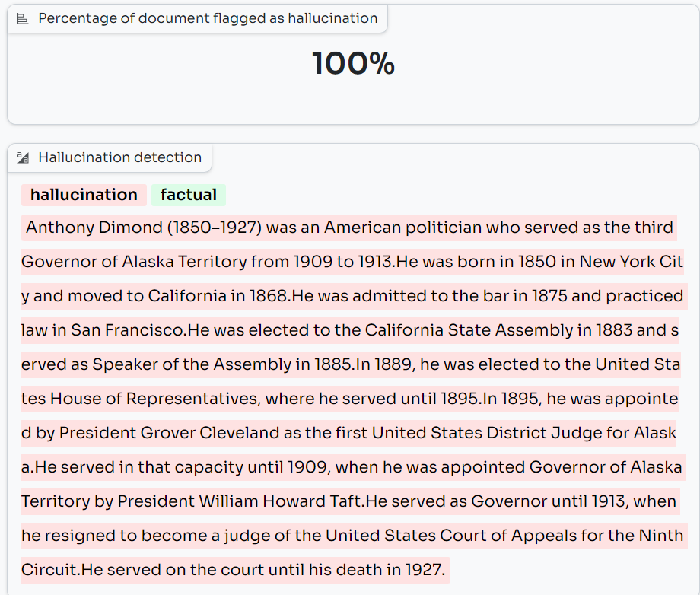Image resolution: width=700 pixels, height=595 pixels.
Task: Click the 'Percentage of document flagged as hallucination' label
Action: pos(208,18)
